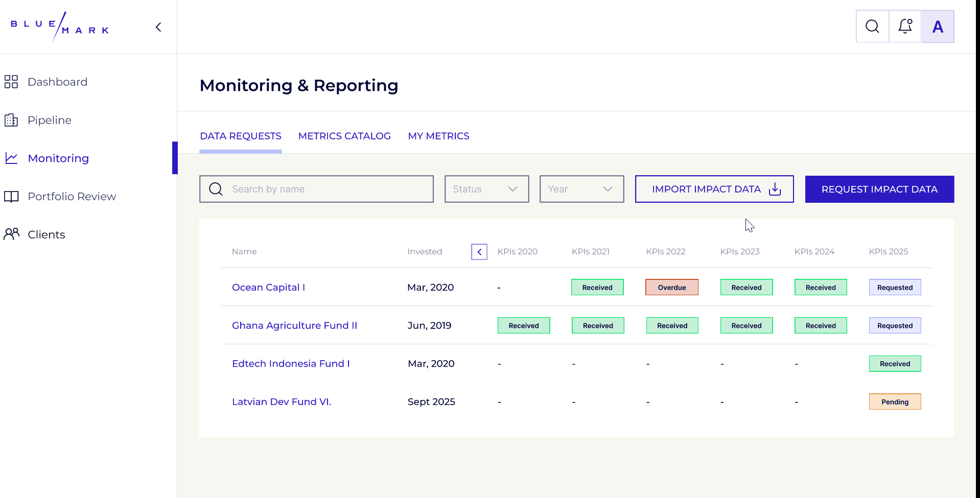This screenshot has width=980, height=498.
Task: Open Monitoring in the sidebar
Action: pyautogui.click(x=58, y=158)
